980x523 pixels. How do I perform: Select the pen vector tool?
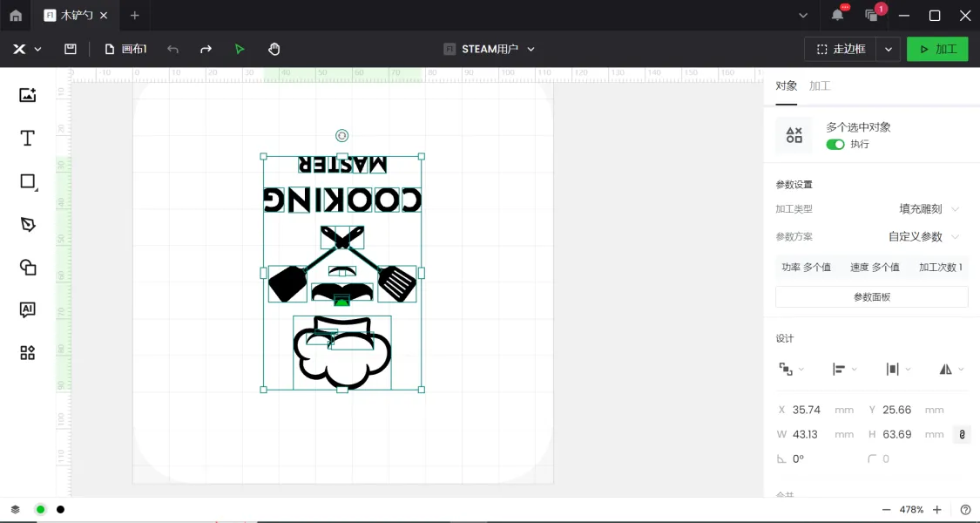click(28, 224)
